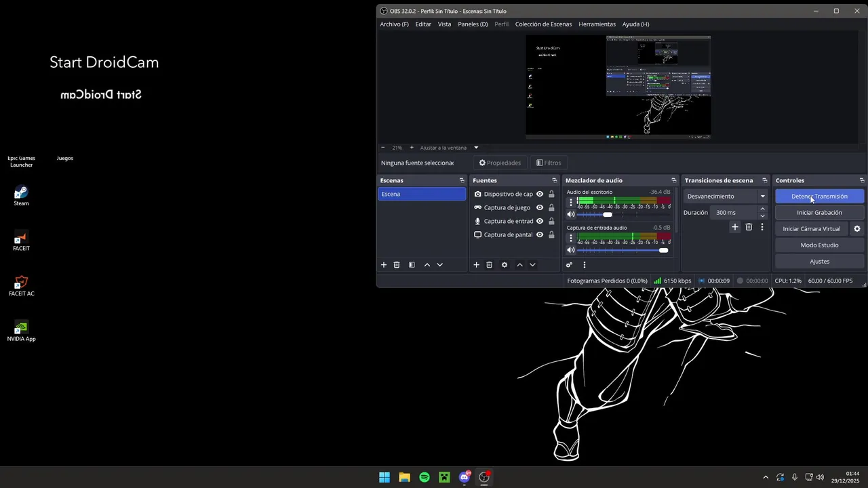
Task: Click Detener Transmisión button
Action: (x=819, y=197)
